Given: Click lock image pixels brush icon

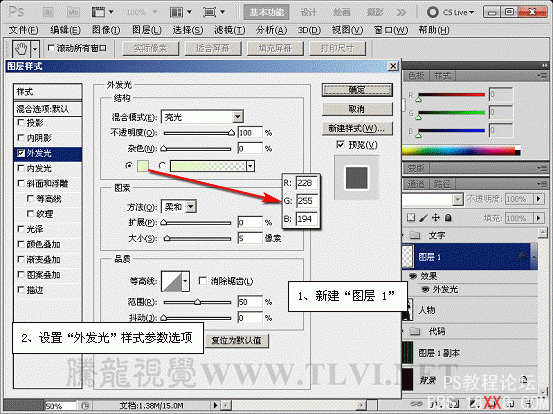Looking at the screenshot, I should click(423, 218).
